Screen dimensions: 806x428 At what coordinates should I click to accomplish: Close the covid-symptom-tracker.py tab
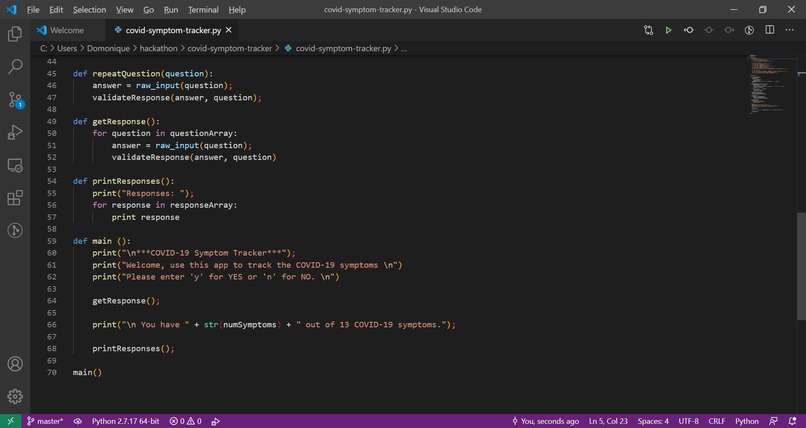[x=229, y=30]
